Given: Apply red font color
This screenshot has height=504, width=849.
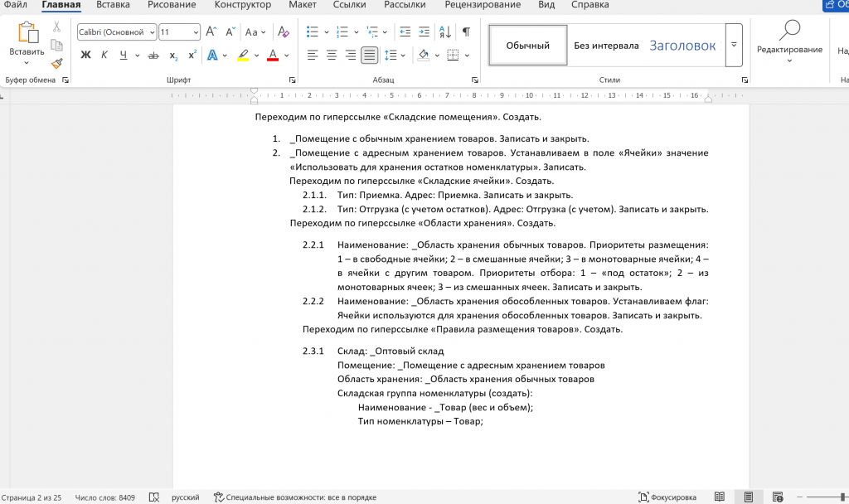Looking at the screenshot, I should point(273,55).
